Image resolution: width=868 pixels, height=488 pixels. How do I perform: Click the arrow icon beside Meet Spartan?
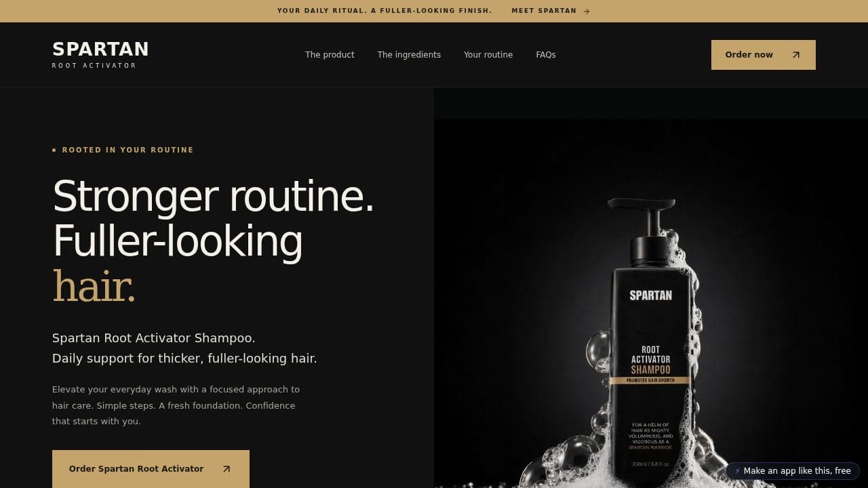click(587, 11)
